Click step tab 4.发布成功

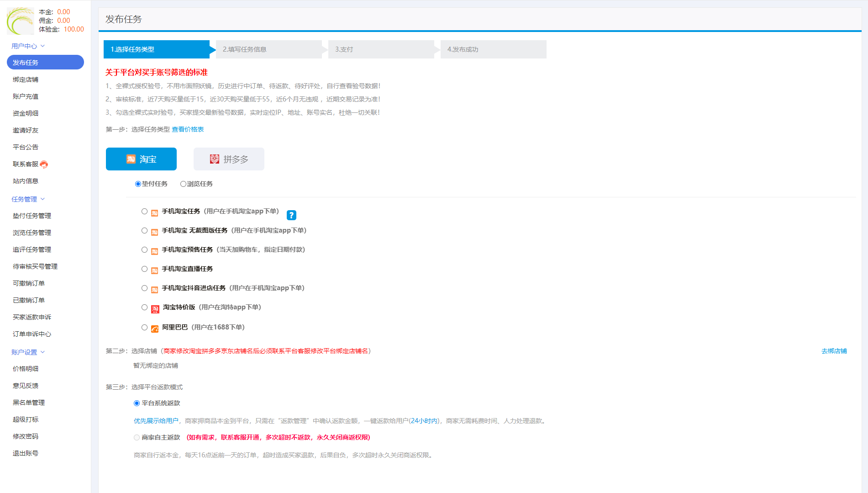tap(494, 49)
